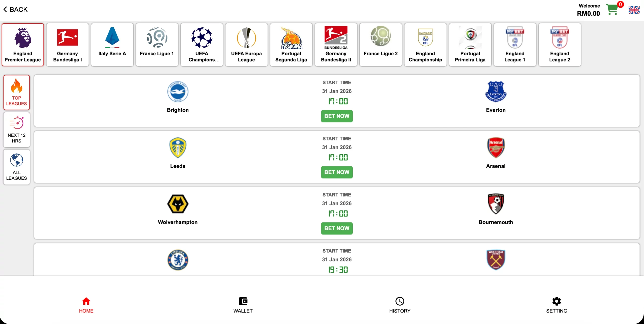
Task: Choose Germany Bundesliga I league
Action: click(67, 45)
